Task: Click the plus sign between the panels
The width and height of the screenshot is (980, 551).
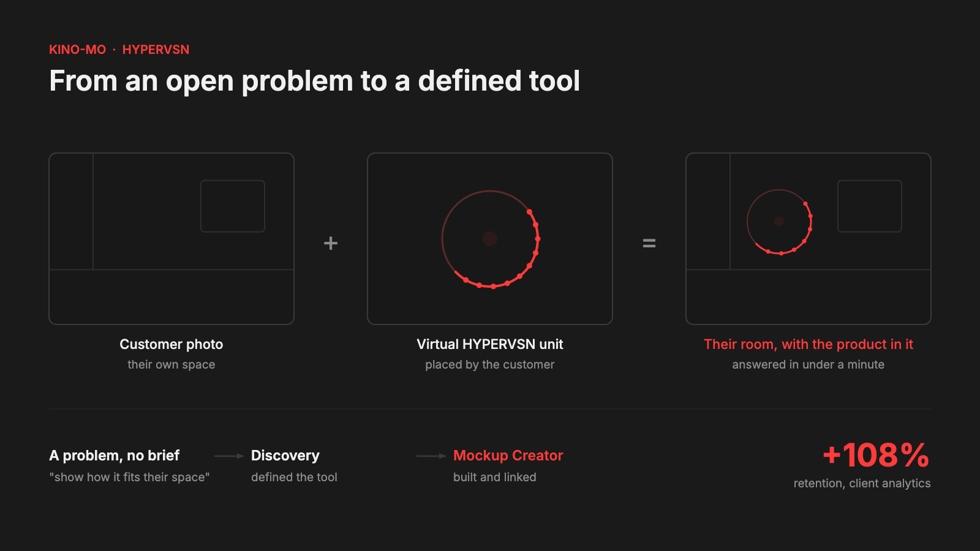Action: 331,243
